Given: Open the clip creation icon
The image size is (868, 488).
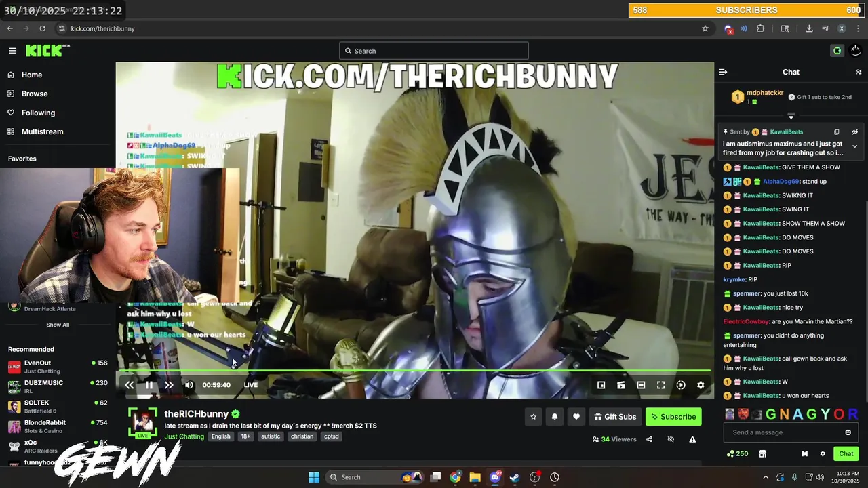Looking at the screenshot, I should [x=620, y=385].
